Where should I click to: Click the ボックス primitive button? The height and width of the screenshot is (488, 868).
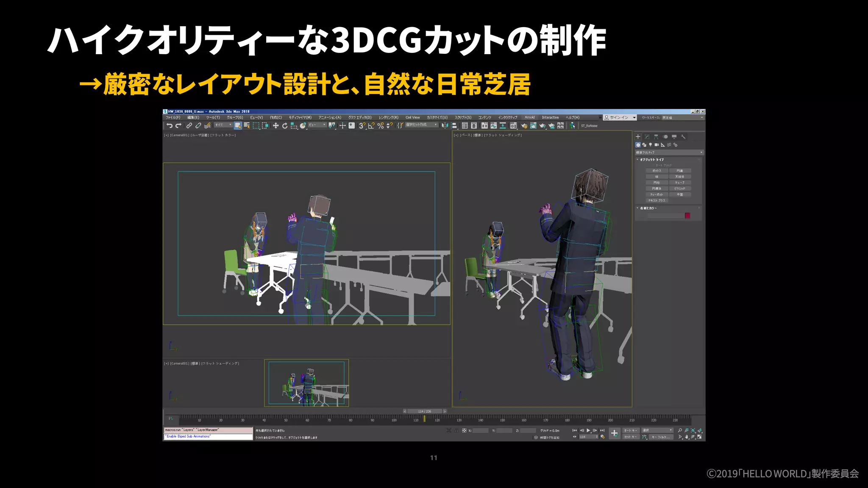(657, 171)
